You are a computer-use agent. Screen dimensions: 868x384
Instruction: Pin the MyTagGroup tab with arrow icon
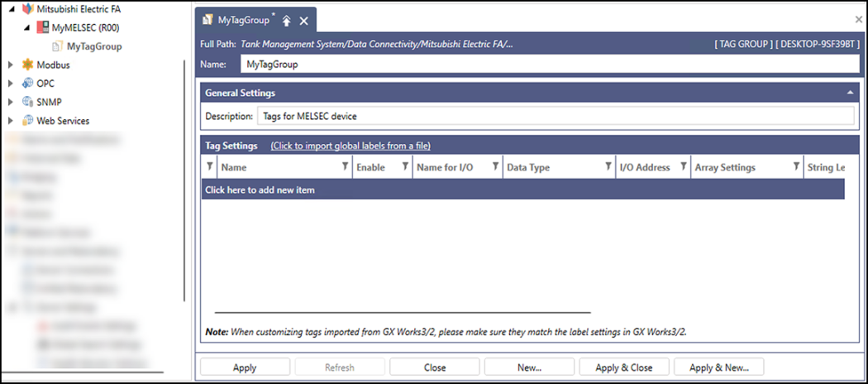click(x=286, y=21)
